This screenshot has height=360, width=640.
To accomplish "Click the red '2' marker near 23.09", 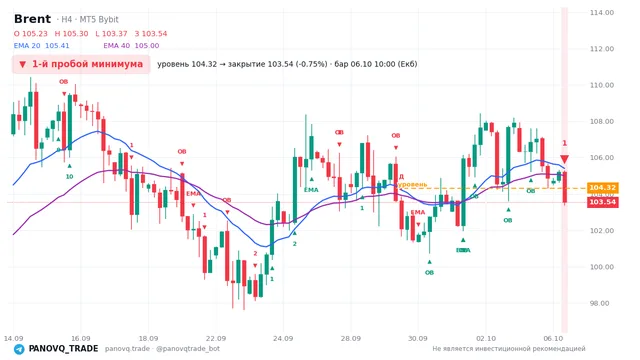I will pyautogui.click(x=255, y=253).
